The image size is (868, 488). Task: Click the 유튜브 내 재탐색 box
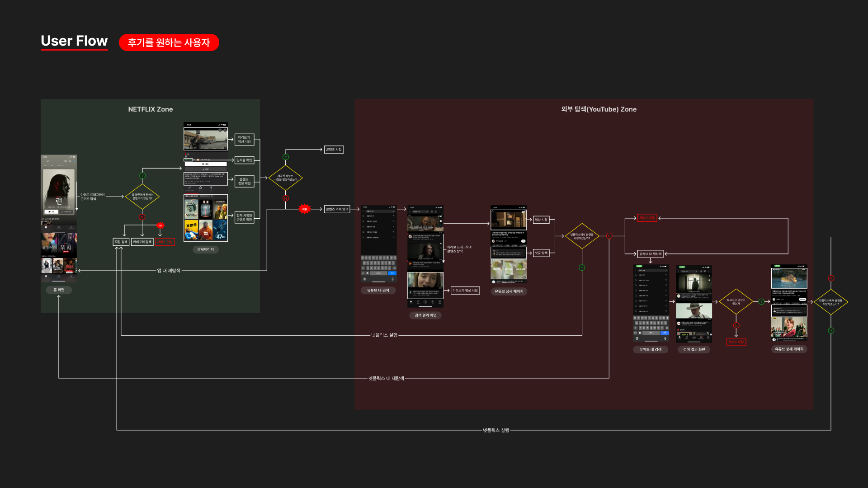tap(650, 254)
